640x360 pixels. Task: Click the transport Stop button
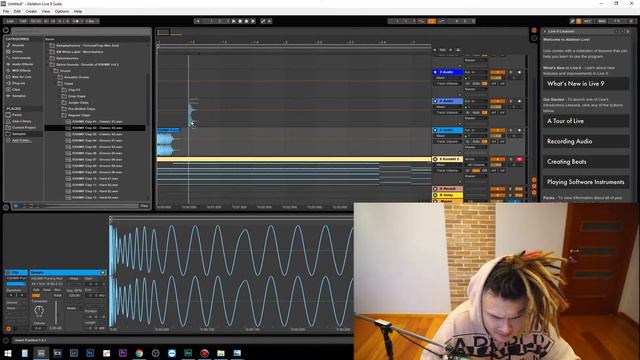tap(240, 21)
